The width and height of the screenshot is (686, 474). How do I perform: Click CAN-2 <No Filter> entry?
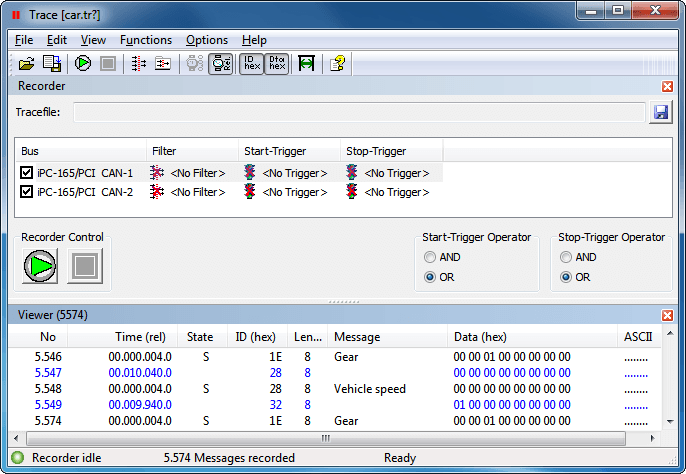tap(198, 193)
